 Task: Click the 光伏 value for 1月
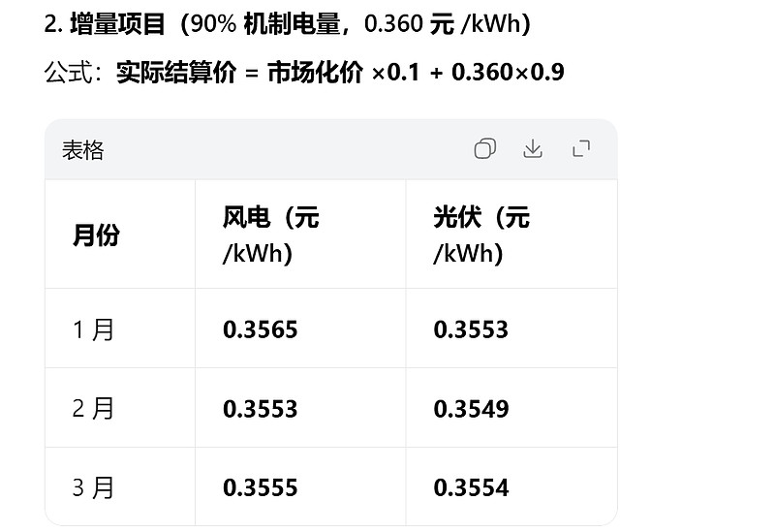pos(471,329)
